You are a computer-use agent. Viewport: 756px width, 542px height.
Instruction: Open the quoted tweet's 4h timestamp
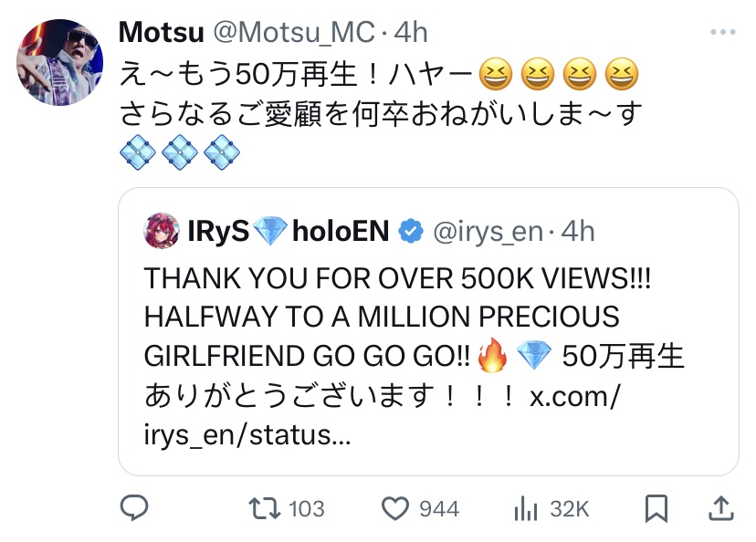578,232
